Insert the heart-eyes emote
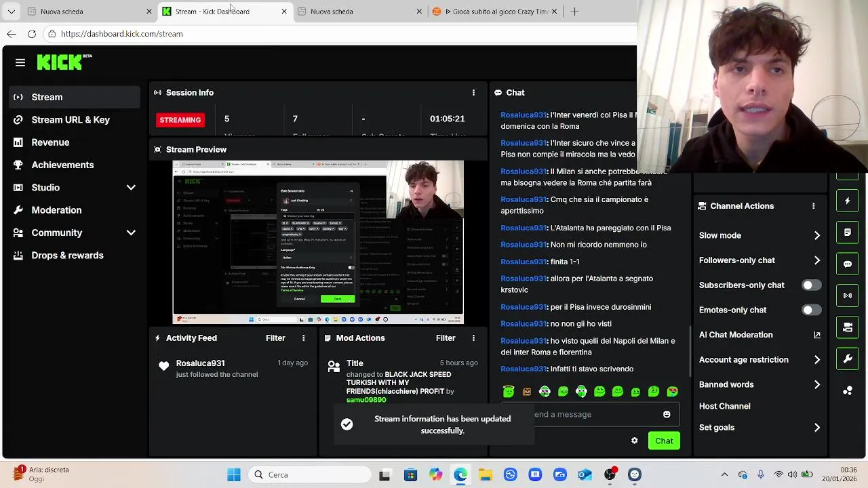Viewport: 868px width, 488px height. [672, 391]
